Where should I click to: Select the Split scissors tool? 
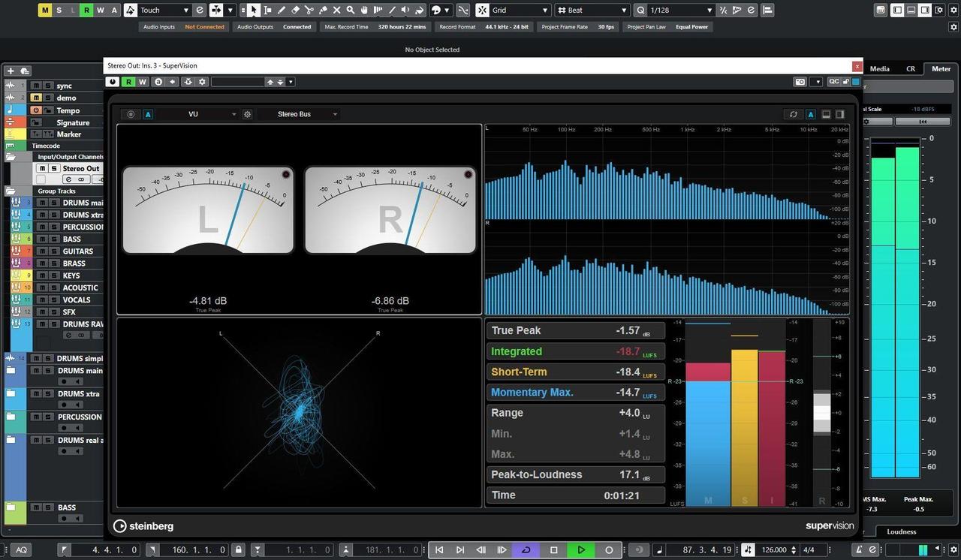tap(309, 11)
